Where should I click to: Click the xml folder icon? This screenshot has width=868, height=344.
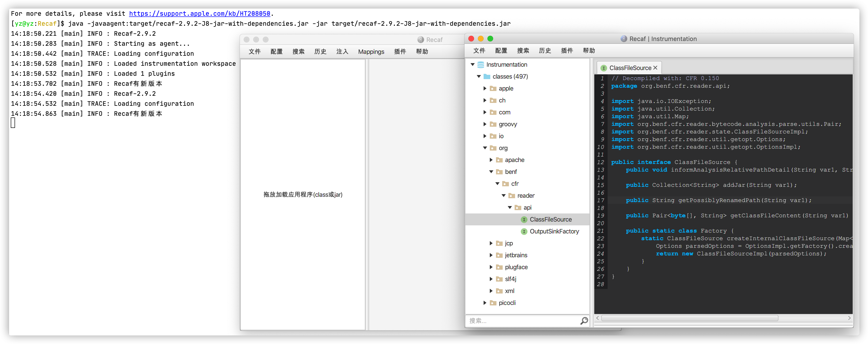coord(499,291)
